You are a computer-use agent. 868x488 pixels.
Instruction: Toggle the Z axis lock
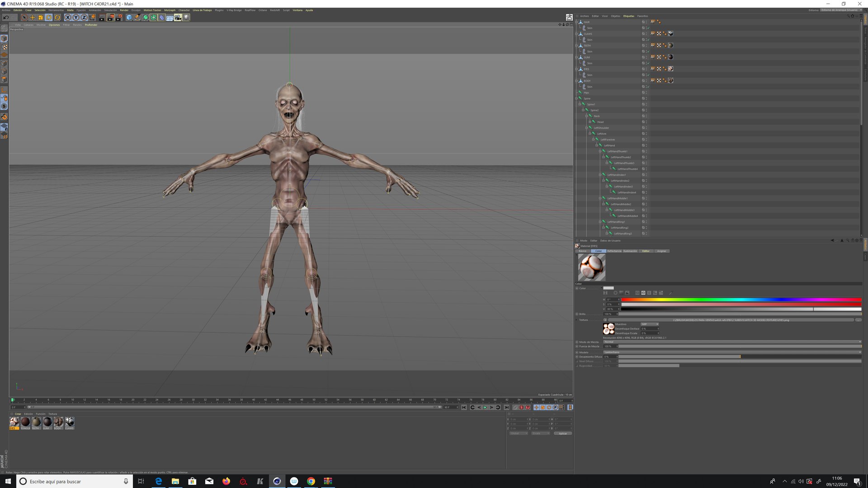click(84, 18)
